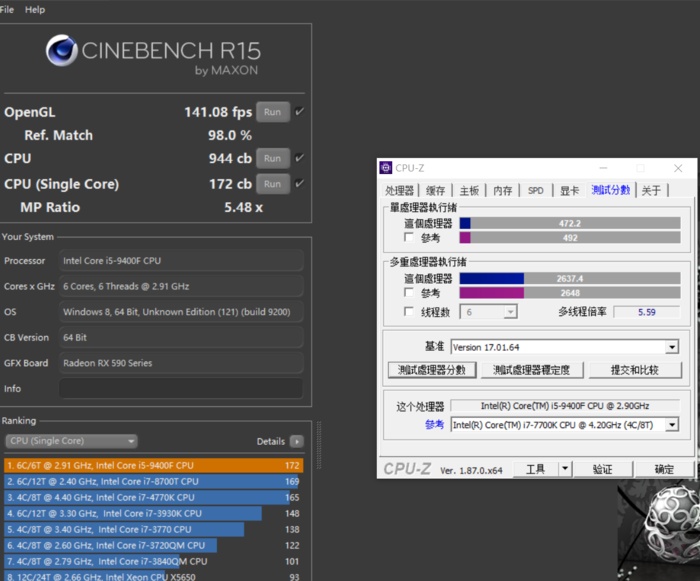Viewport: 700px width, 581px height.
Task: Run the OpenGL benchmark
Action: tap(273, 112)
